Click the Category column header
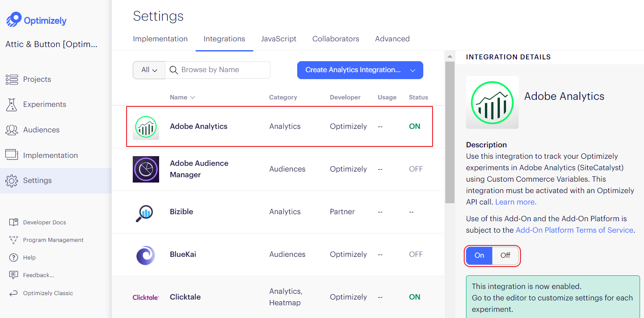The image size is (644, 318). (283, 97)
